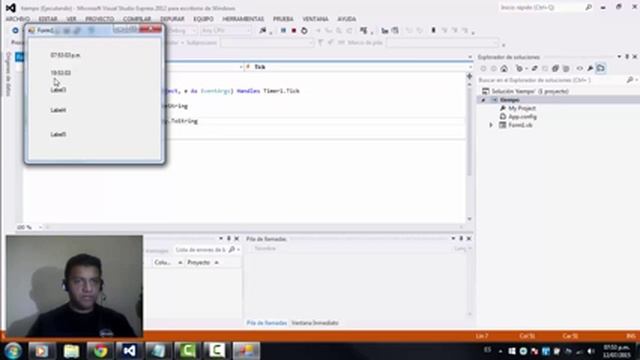Click the 07:53:03 p.m. time label in Form1
Image resolution: width=640 pixels, height=360 pixels.
click(65, 55)
